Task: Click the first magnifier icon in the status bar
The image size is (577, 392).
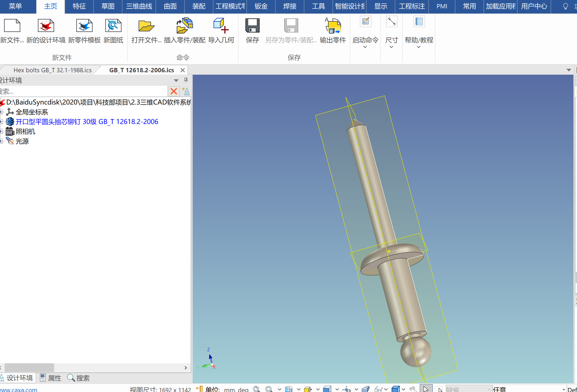Action: point(256,389)
